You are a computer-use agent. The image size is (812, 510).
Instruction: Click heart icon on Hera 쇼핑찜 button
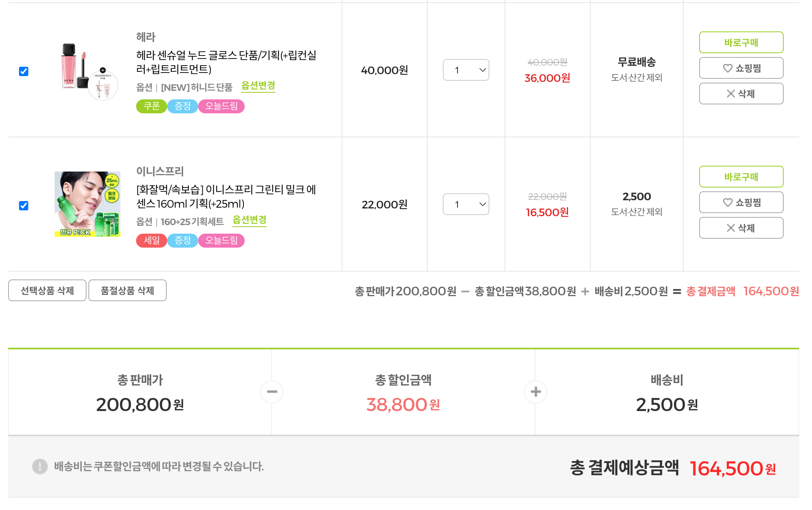(x=727, y=68)
